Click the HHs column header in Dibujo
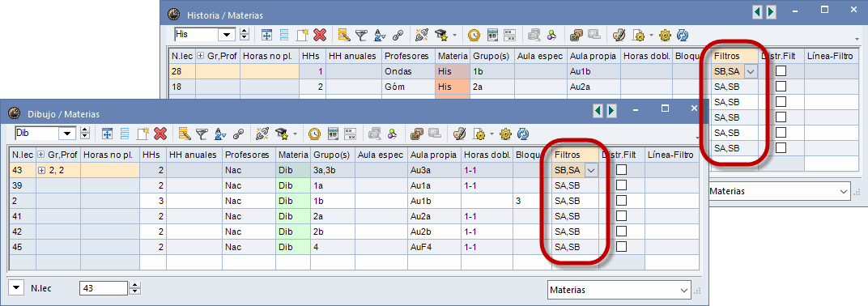 tap(152, 155)
